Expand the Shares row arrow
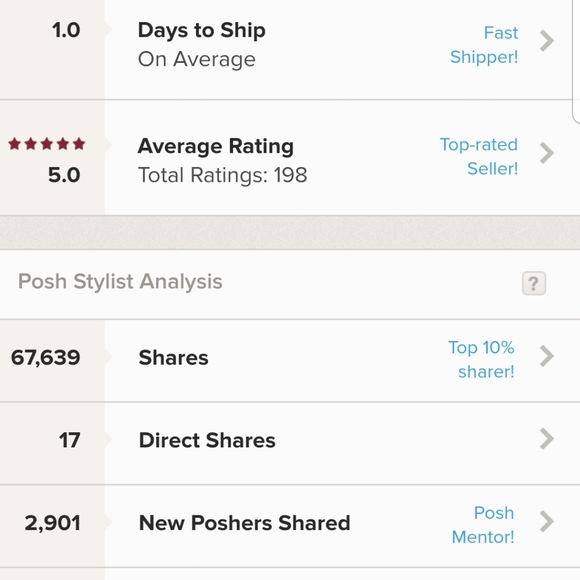This screenshot has height=580, width=580. 547,356
